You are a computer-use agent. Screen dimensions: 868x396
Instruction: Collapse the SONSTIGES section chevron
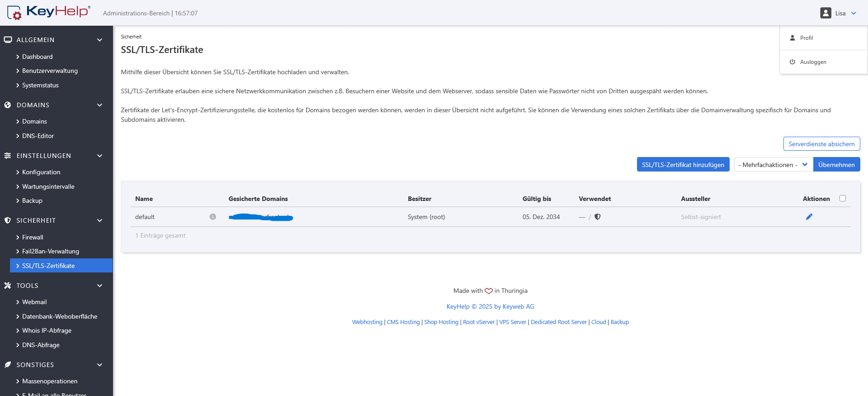click(99, 365)
